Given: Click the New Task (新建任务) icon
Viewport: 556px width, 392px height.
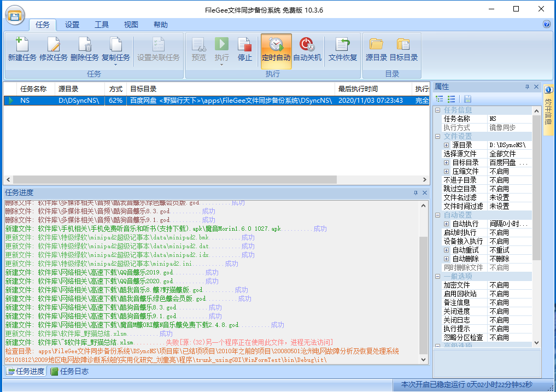Looking at the screenshot, I should point(22,50).
